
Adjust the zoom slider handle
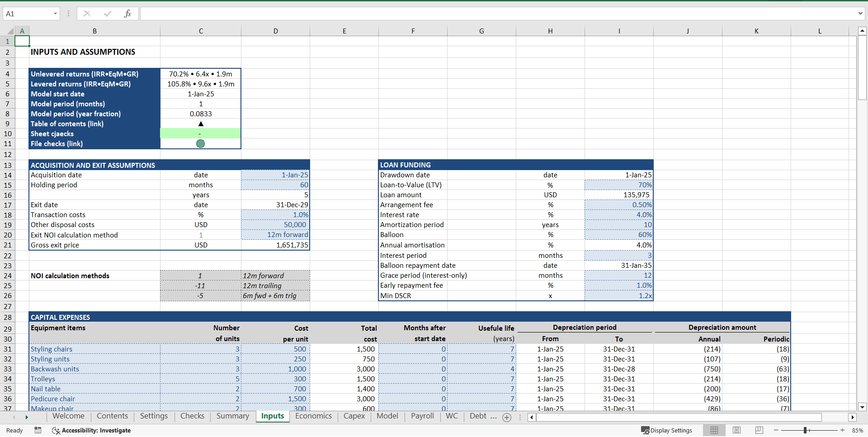806,430
